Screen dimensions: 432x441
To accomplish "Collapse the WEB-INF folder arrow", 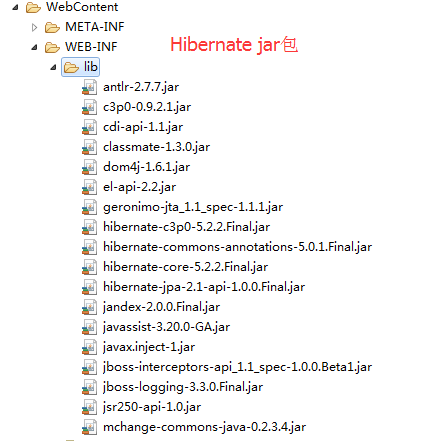I will click(x=34, y=48).
